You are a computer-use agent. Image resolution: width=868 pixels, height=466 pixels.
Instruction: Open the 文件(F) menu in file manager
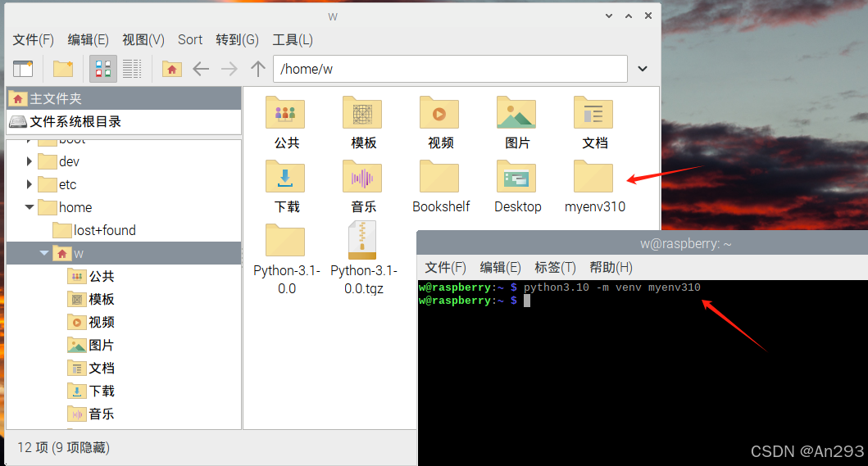34,40
